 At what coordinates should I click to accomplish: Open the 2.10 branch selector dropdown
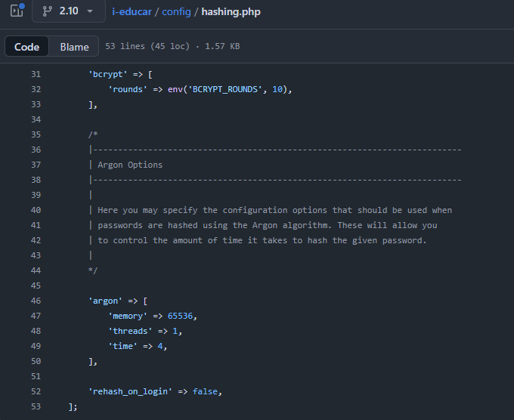click(69, 11)
